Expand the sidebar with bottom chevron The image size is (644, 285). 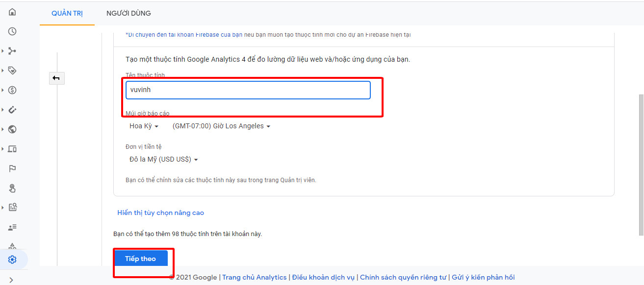(x=11, y=280)
